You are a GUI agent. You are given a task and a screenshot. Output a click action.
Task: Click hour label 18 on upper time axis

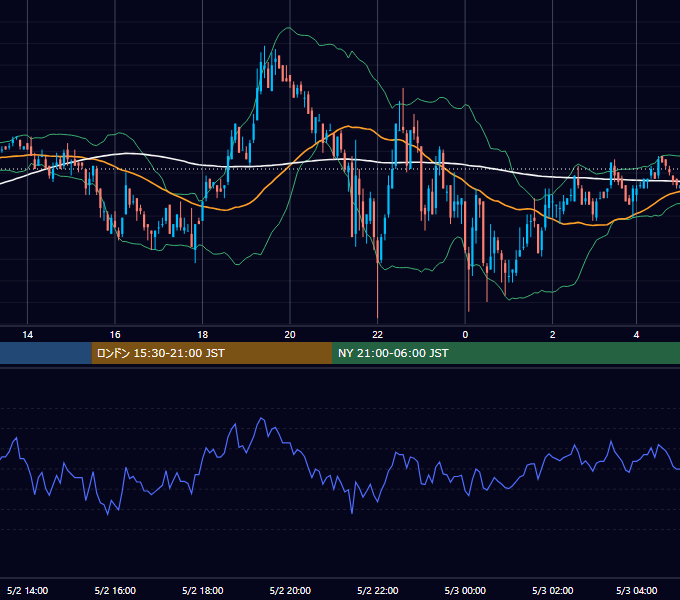[x=203, y=335]
